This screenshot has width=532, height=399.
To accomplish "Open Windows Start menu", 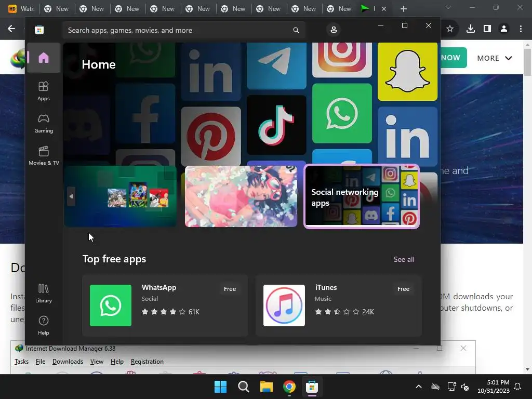I will (x=220, y=387).
